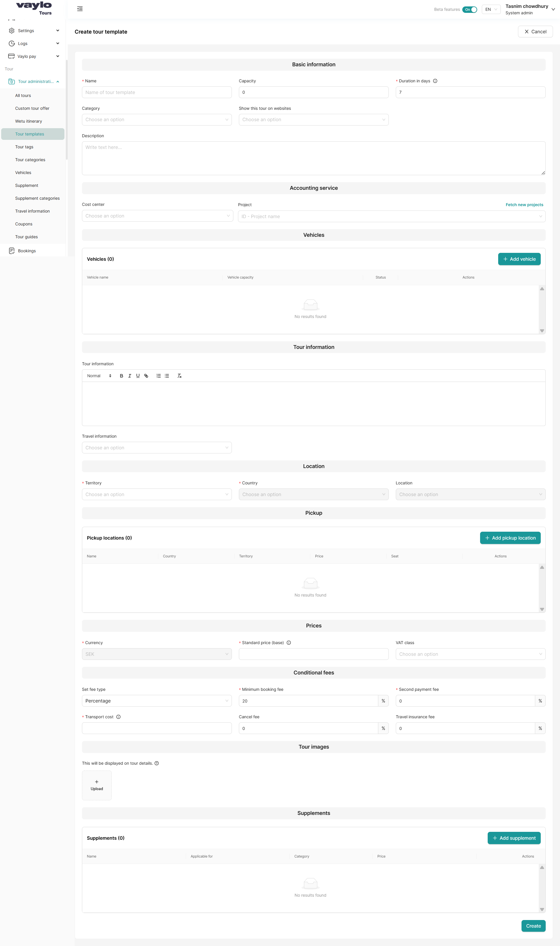The image size is (560, 946).
Task: Apply bullet list in the editor
Action: pos(167,376)
